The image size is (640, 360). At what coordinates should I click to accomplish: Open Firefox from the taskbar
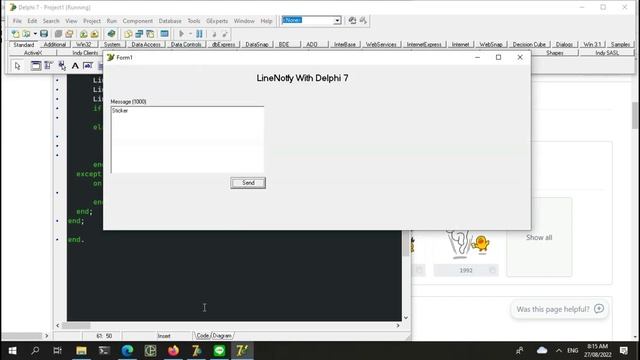(173, 351)
